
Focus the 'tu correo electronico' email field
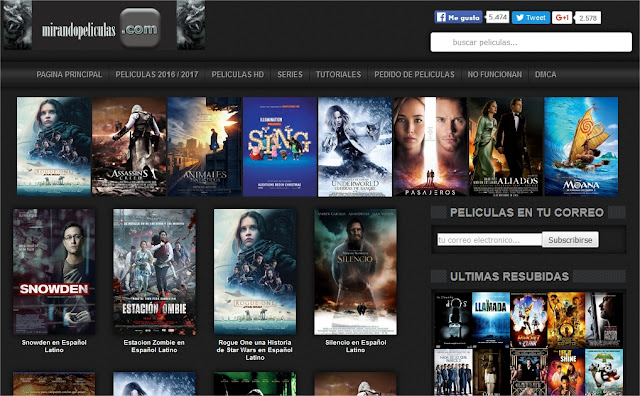coord(489,240)
